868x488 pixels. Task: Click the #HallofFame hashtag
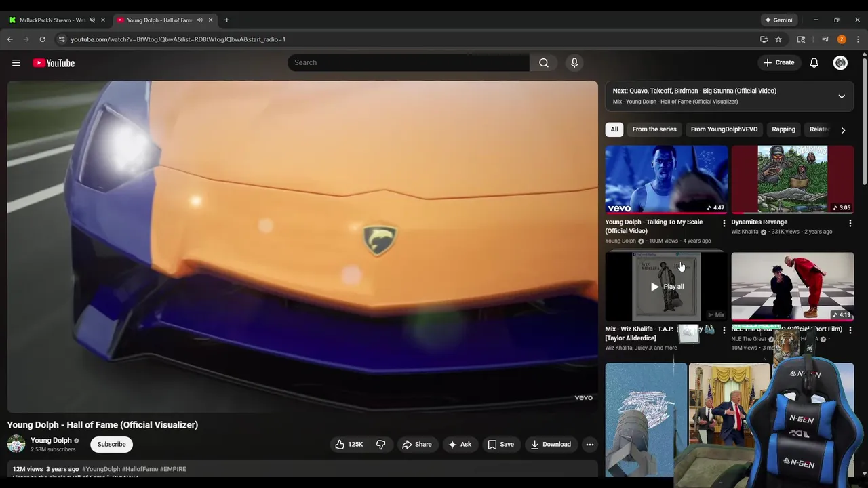click(140, 469)
